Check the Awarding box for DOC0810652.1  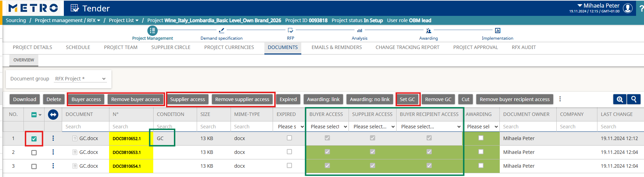pos(481,138)
